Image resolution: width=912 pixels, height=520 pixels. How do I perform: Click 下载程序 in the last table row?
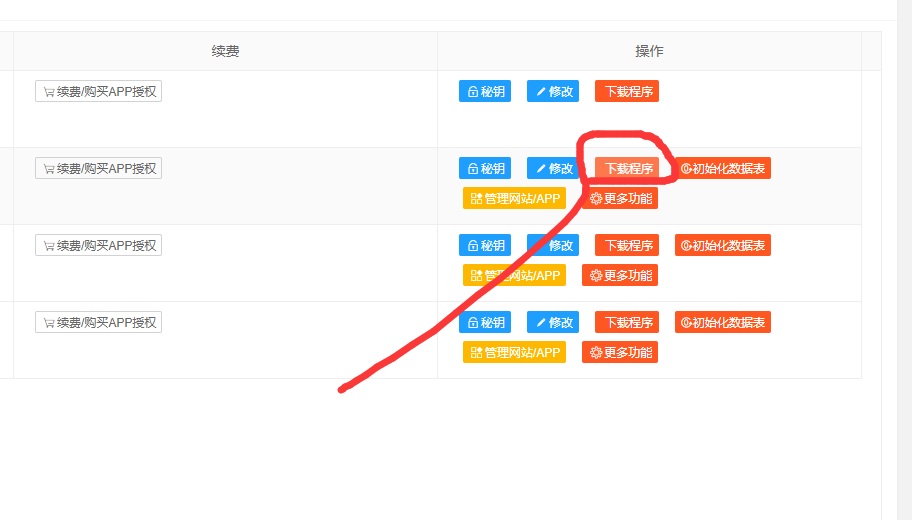(x=627, y=322)
